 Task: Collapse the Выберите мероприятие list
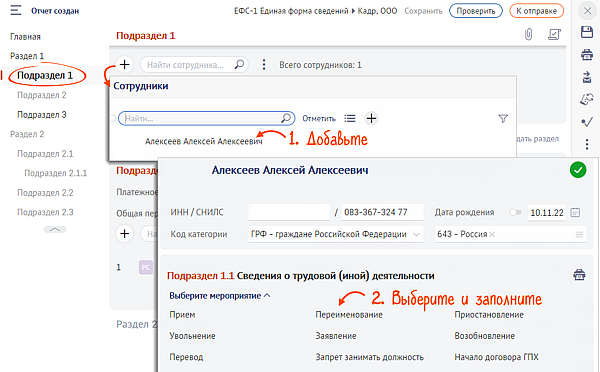[220, 296]
